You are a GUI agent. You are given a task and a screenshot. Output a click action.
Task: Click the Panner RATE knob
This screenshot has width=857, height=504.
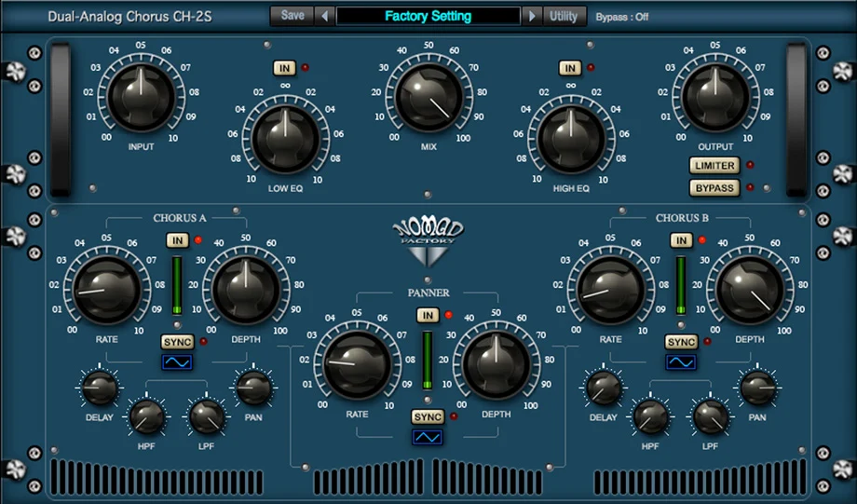pyautogui.click(x=357, y=364)
